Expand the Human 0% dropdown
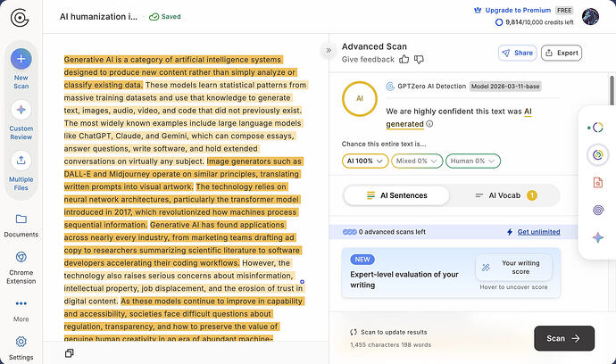The height and width of the screenshot is (364, 616). [x=472, y=161]
